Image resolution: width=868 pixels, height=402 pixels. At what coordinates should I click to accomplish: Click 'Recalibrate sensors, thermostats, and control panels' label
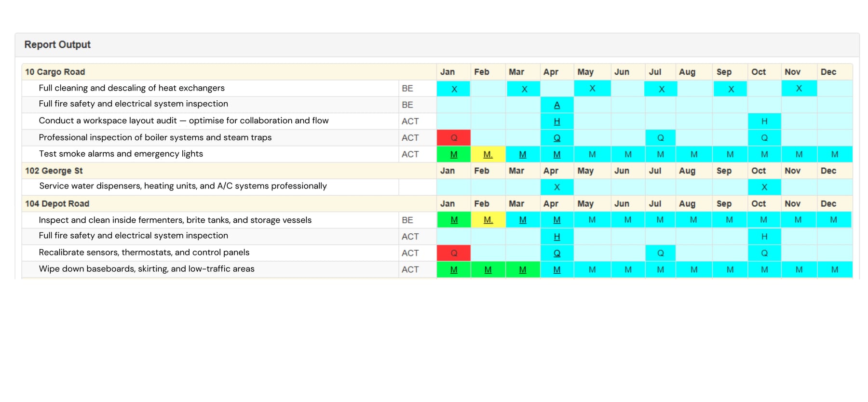[144, 252]
